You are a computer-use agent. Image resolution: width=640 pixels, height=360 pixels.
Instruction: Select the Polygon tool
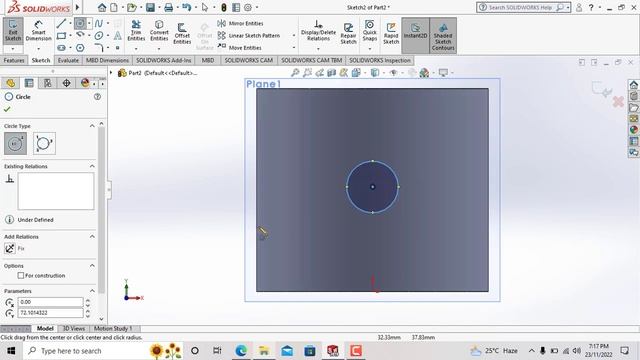coord(80,48)
